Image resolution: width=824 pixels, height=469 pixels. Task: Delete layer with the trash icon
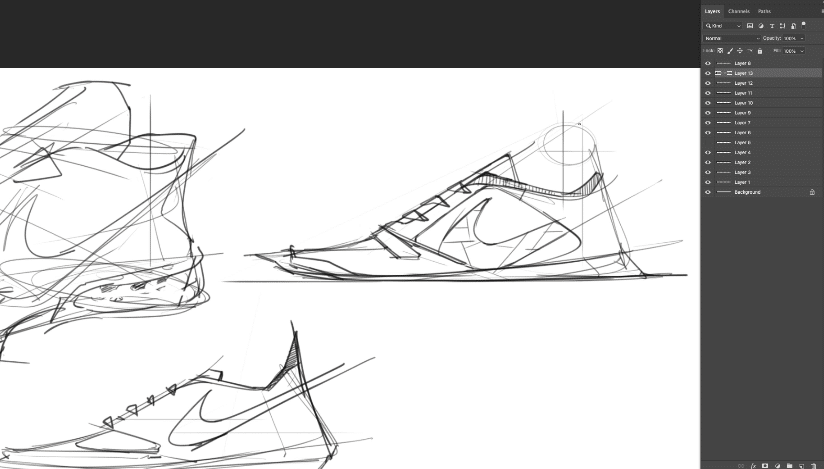click(x=813, y=466)
